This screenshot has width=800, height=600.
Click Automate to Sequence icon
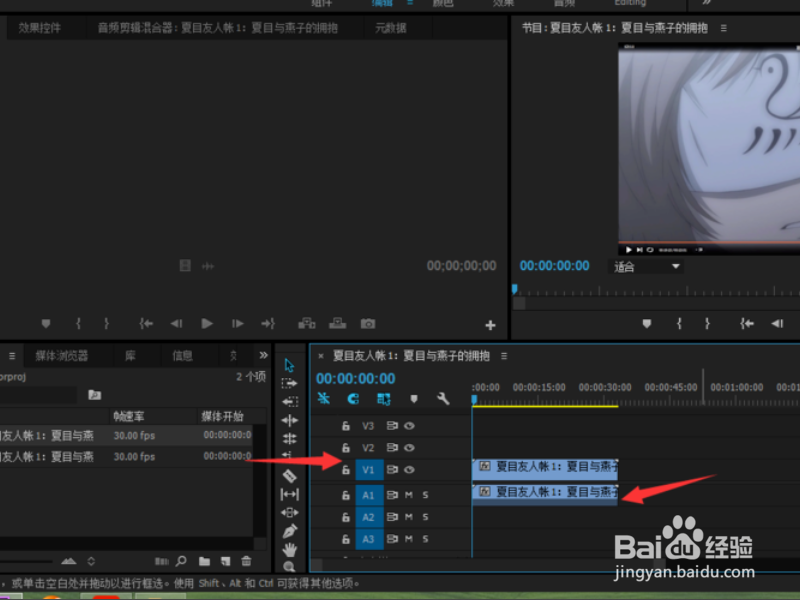[x=161, y=561]
